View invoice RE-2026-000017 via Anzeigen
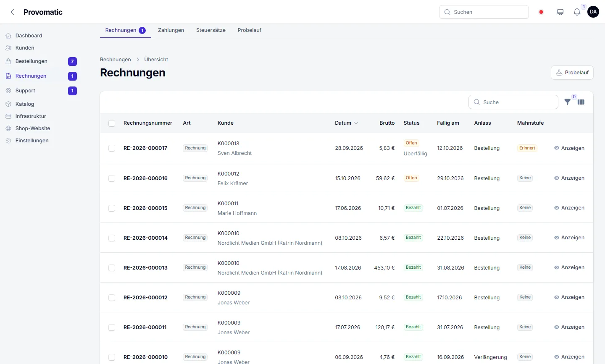The height and width of the screenshot is (364, 605). (x=569, y=148)
